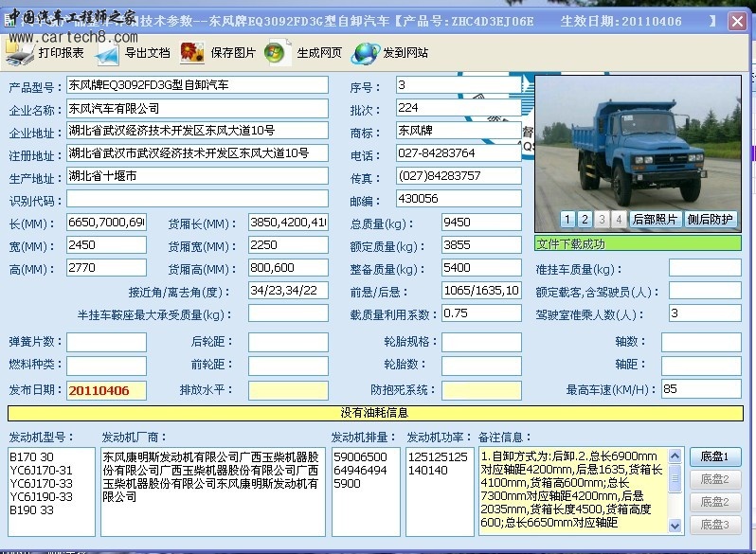Viewport: 756px width, 554px height.
Task: Click the 邮编 field showing 430056
Action: 459,199
